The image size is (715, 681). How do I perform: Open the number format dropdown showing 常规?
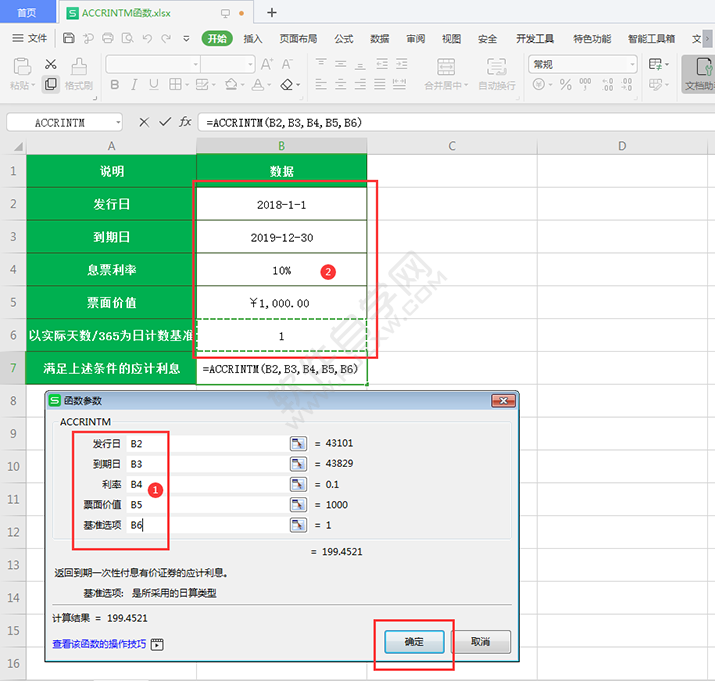(x=632, y=64)
